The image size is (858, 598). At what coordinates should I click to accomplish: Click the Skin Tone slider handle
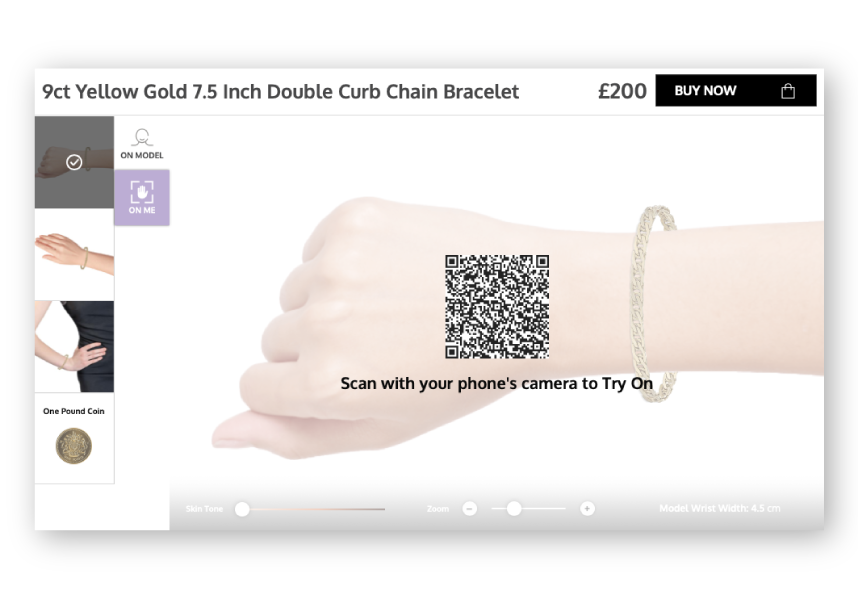242,509
